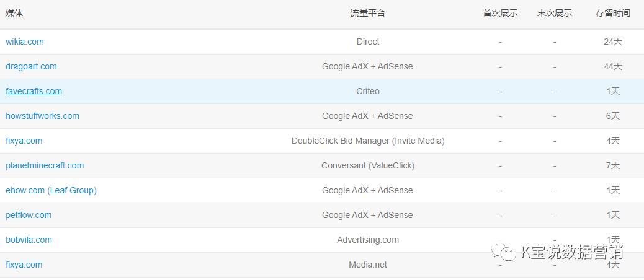644x280 pixels.
Task: Click 1天 in the ehow.com row
Action: (x=613, y=191)
